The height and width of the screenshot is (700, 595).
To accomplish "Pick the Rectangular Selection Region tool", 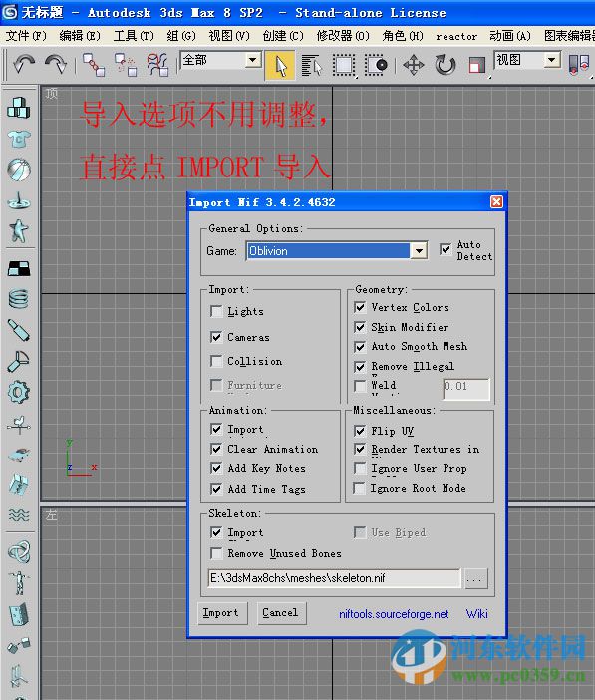I will (343, 66).
